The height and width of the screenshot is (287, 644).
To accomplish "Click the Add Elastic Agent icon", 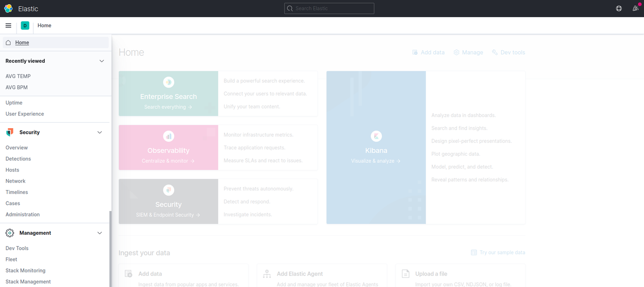I will tap(267, 274).
